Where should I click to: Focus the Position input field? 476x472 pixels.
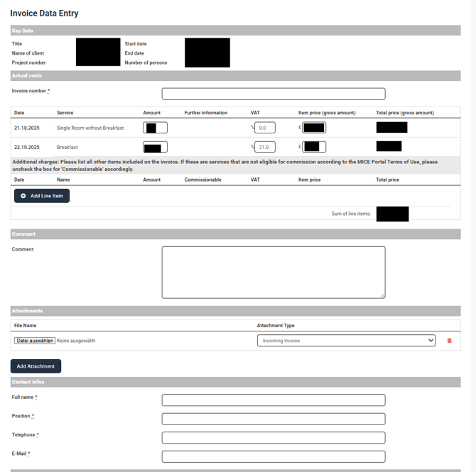click(x=273, y=419)
